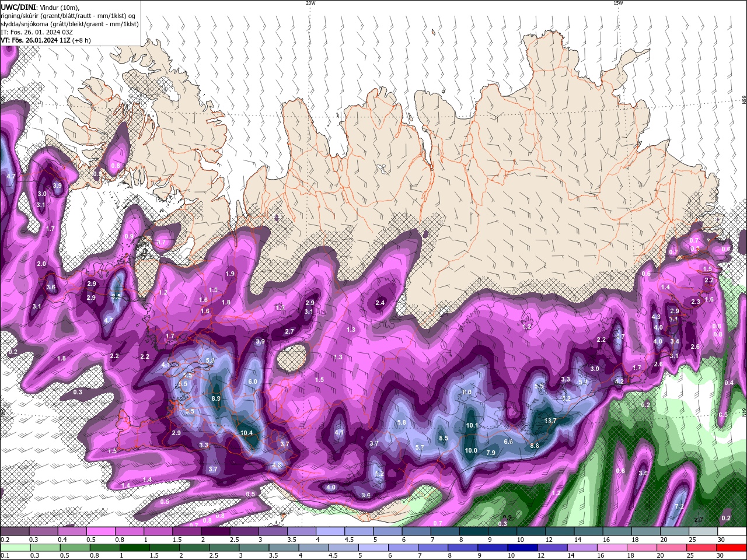Click the 10.4 precipitation value
The height and width of the screenshot is (560, 747).
pos(246,433)
